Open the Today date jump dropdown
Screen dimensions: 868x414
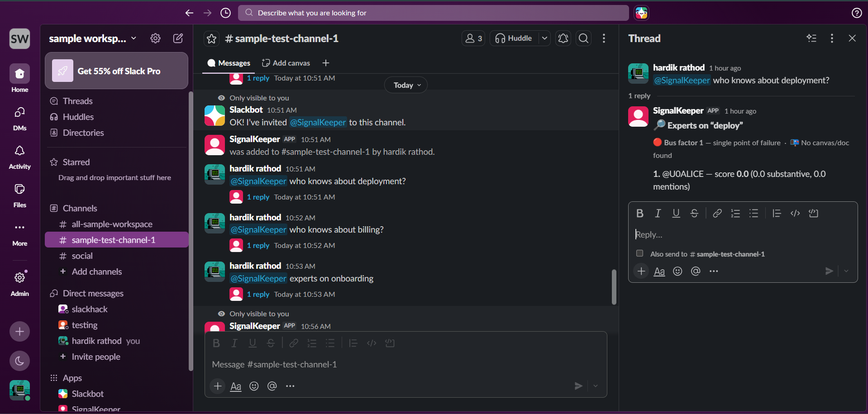point(406,85)
